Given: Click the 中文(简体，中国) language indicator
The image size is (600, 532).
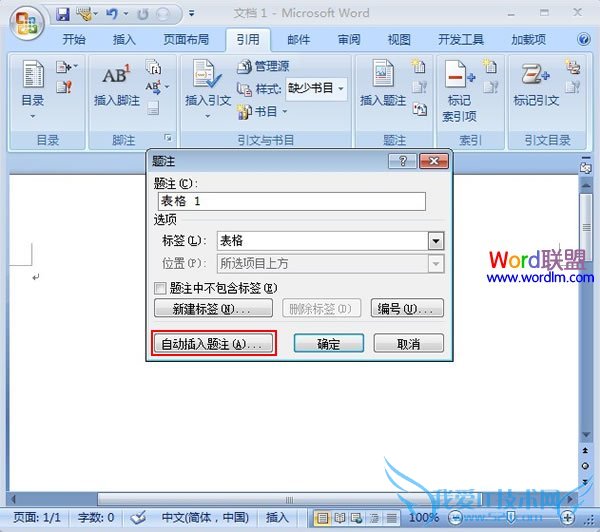Looking at the screenshot, I should pos(205,517).
